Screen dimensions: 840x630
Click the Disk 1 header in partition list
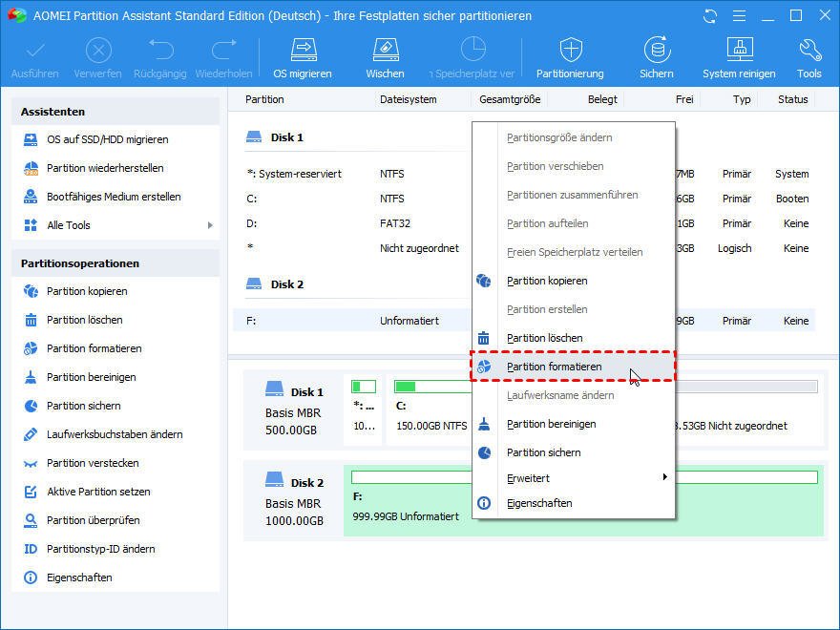pos(275,137)
